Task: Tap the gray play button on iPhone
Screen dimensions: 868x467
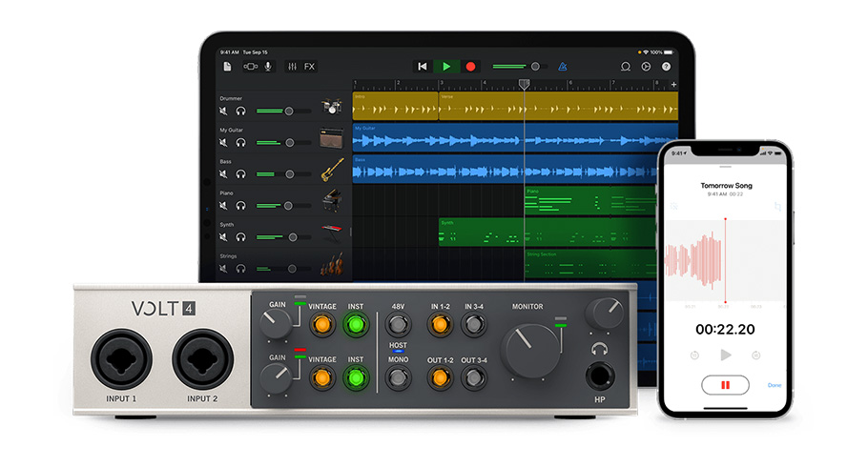Action: pyautogui.click(x=726, y=355)
